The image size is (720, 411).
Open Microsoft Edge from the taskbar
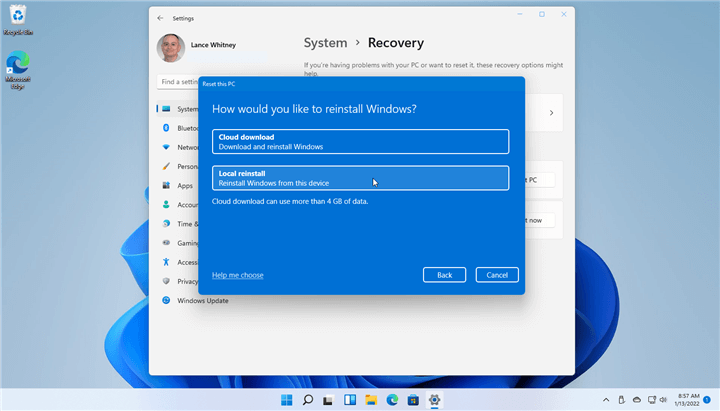click(392, 400)
